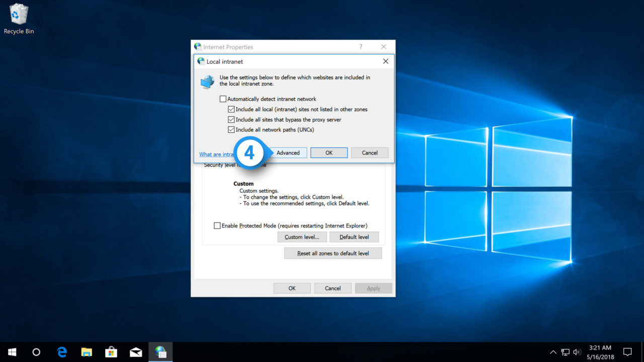Screen dimensions: 644x362
Task: Open the Recycle Bin
Action: [19, 15]
